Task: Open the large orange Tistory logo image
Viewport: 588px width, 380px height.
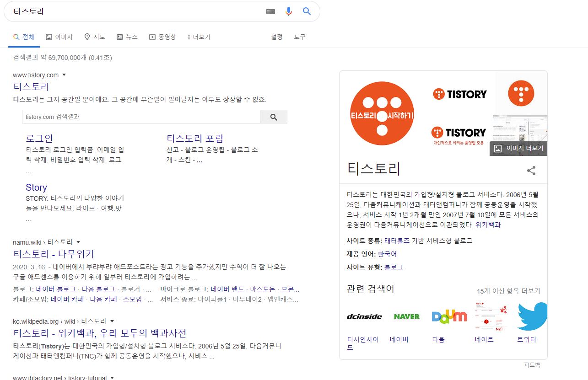Action: click(x=382, y=113)
